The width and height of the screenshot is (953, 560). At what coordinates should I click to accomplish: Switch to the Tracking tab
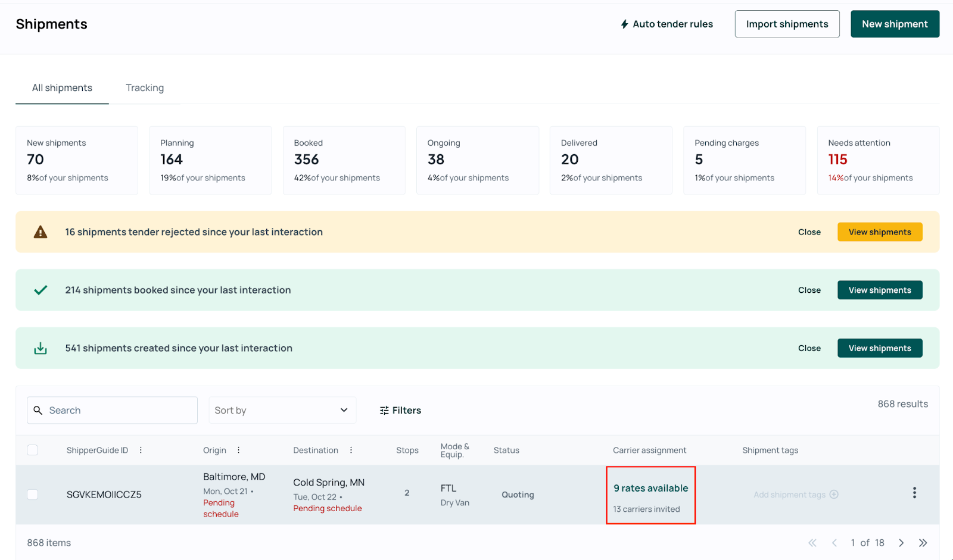[145, 87]
